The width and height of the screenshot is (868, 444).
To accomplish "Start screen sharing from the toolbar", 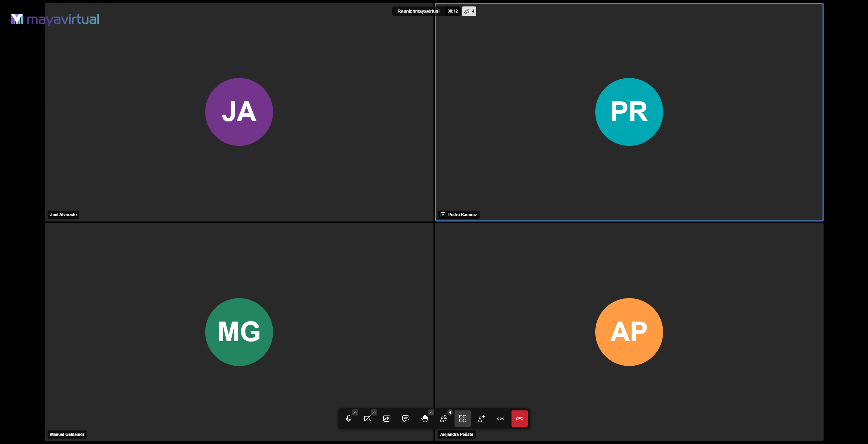I will (x=387, y=419).
